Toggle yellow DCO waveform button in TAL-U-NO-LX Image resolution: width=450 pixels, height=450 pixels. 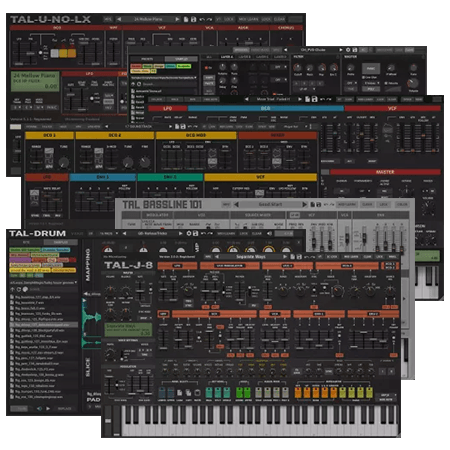63,53
